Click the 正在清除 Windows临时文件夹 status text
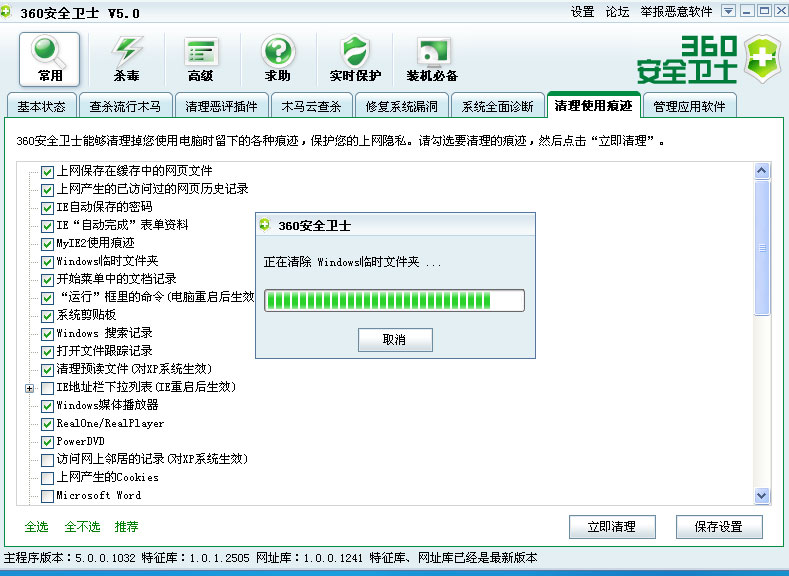Screen dimensions: 789x576 (352, 262)
